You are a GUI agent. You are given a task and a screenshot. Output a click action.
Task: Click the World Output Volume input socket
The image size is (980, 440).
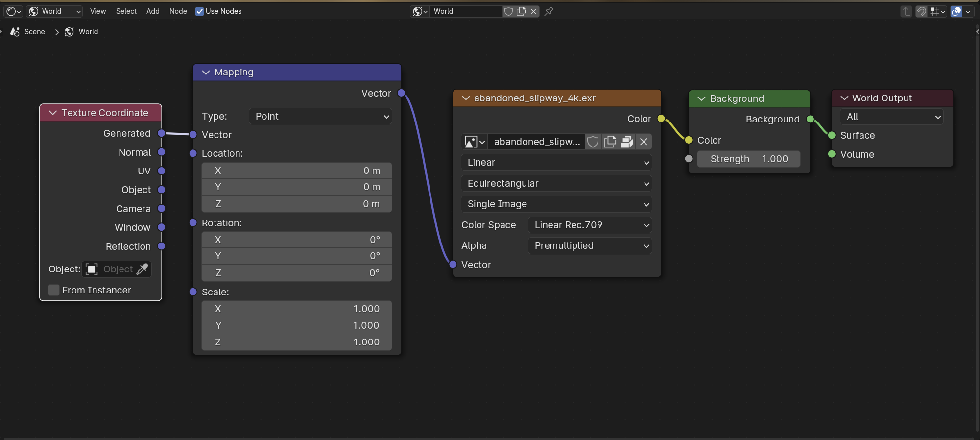pyautogui.click(x=832, y=154)
